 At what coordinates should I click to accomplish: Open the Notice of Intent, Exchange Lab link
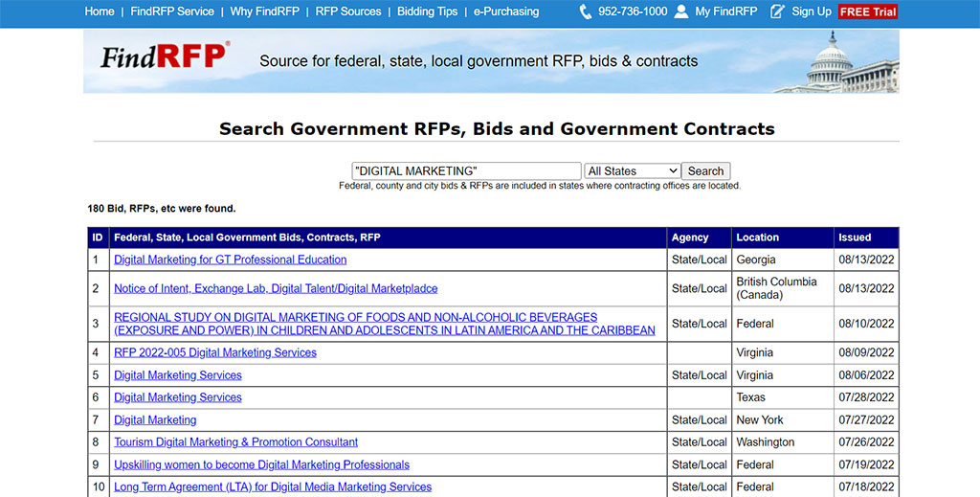coord(276,288)
